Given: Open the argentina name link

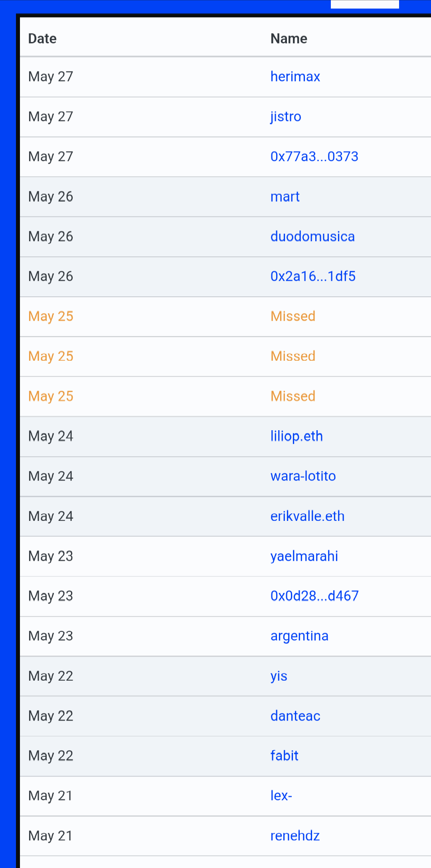Looking at the screenshot, I should click(x=299, y=636).
